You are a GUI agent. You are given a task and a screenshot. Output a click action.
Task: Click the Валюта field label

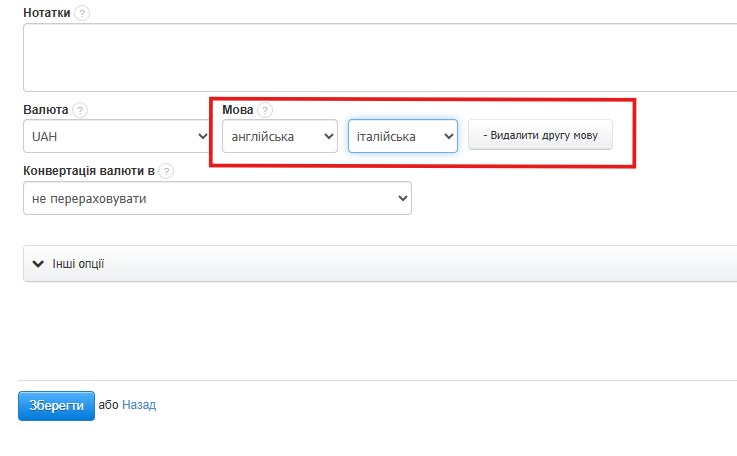point(45,110)
